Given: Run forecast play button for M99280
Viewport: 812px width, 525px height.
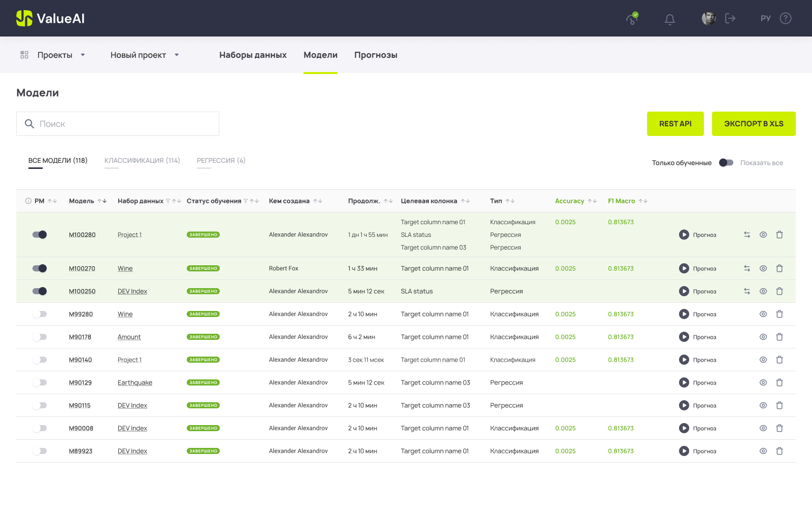Looking at the screenshot, I should click(684, 314).
